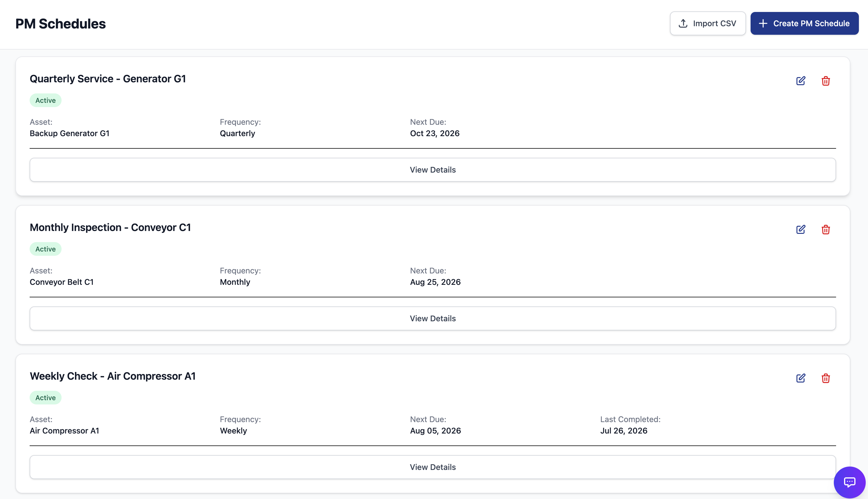Select the PM Schedules page heading
Image resolution: width=868 pixels, height=499 pixels.
(61, 24)
